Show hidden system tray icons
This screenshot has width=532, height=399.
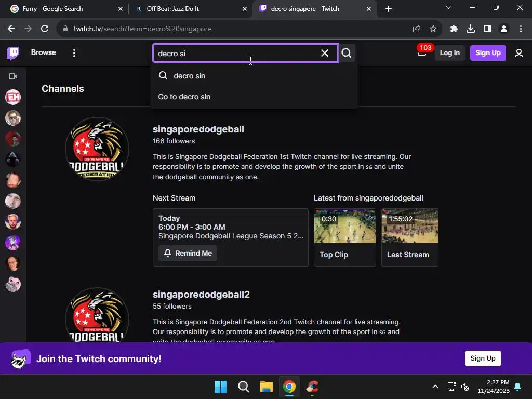point(435,387)
